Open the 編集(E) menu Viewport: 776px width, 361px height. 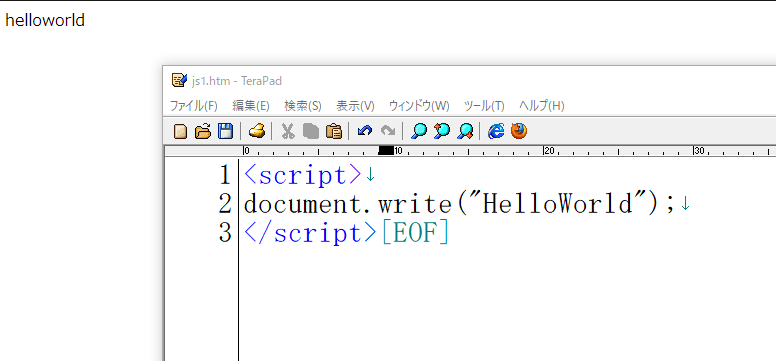[x=251, y=106]
